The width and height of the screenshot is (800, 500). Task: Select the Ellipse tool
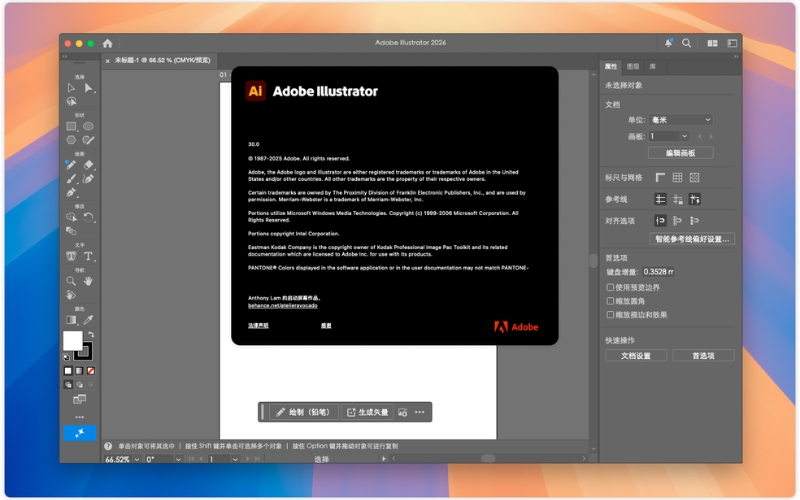(88, 126)
